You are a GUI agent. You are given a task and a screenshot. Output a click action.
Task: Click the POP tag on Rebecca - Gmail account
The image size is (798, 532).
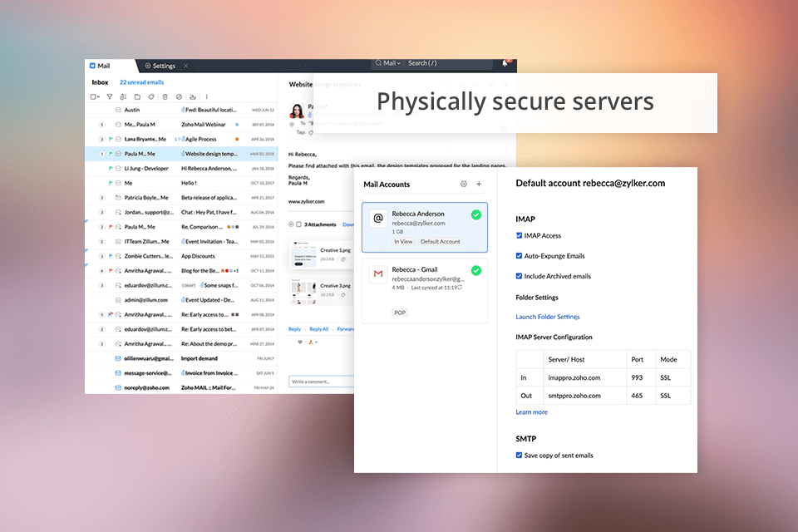point(400,313)
